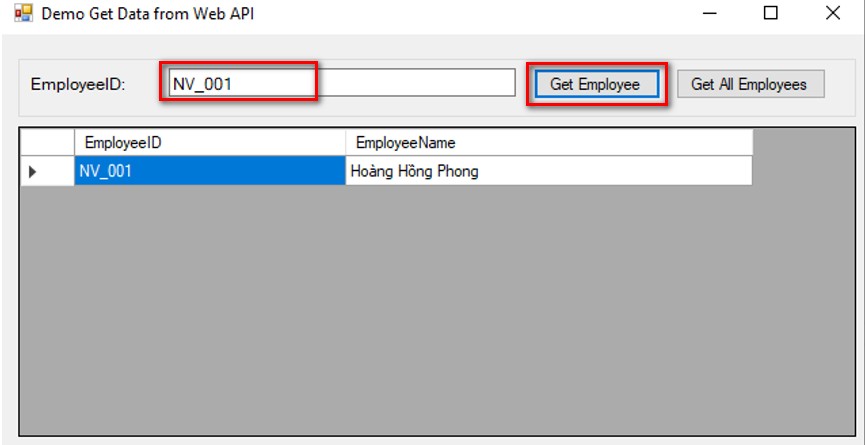Image resolution: width=865 pixels, height=445 pixels.
Task: Click the row selector arrow for NV_001
Action: pyautogui.click(x=47, y=171)
